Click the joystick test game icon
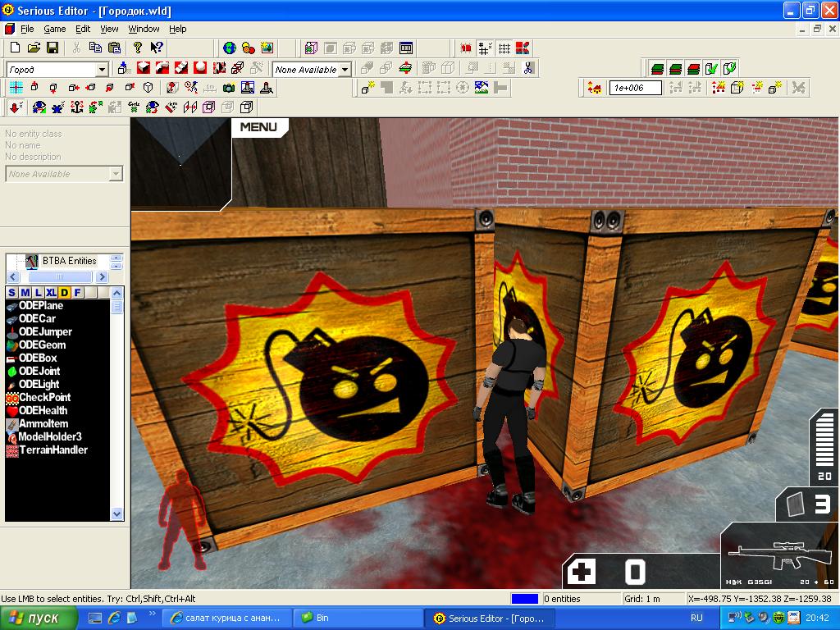This screenshot has width=840, height=630. 267,88
